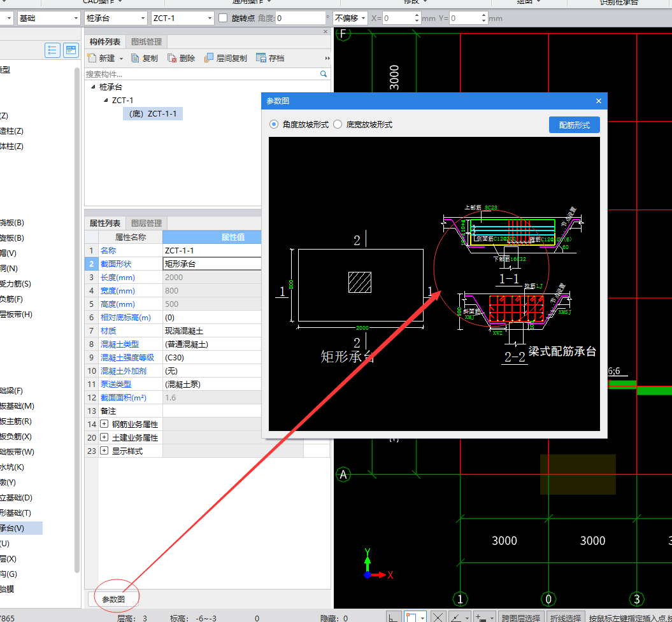
Task: Close the component list panel
Action: (x=325, y=32)
